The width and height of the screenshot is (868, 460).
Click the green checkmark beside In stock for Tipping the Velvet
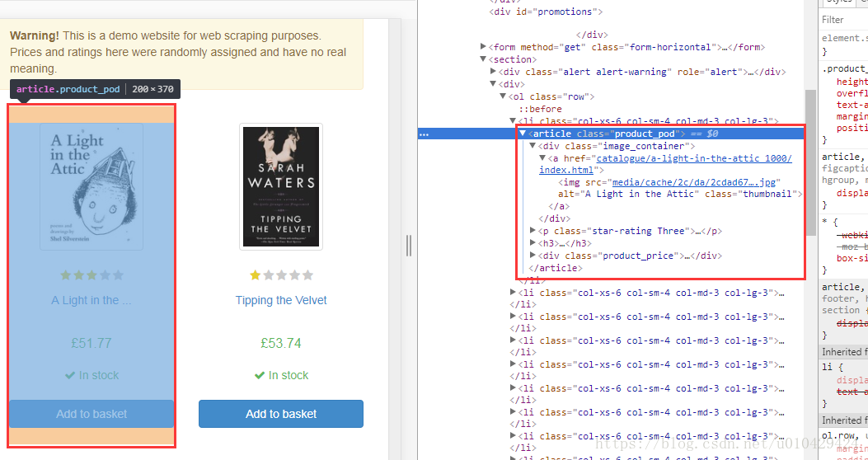click(x=259, y=375)
